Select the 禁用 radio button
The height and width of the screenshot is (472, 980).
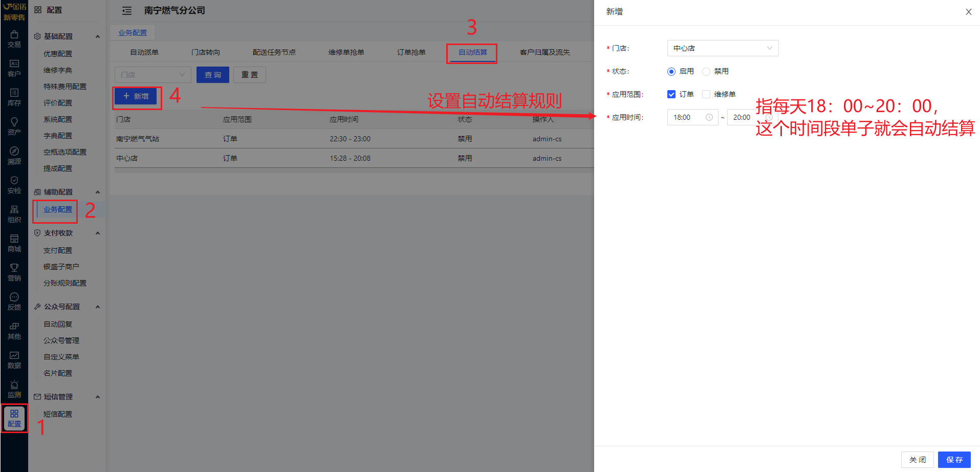(706, 72)
